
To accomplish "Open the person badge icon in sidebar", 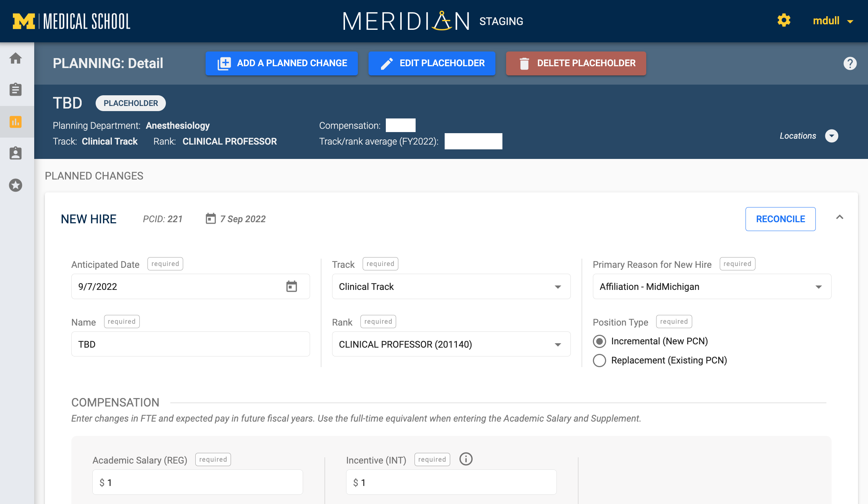I will coord(15,153).
